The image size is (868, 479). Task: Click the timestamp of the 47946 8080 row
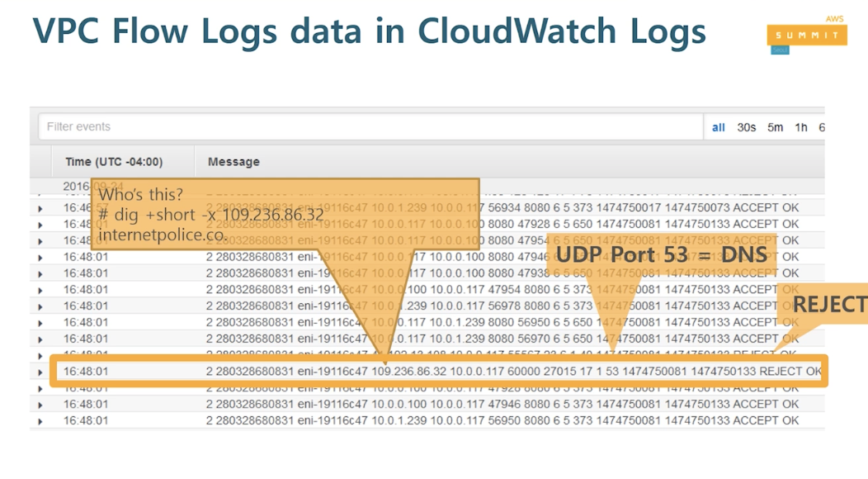click(86, 404)
